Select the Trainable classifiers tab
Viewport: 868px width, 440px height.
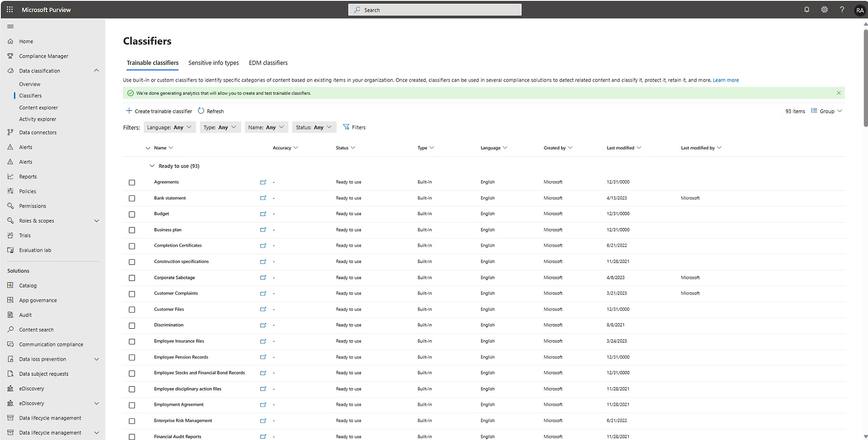coord(153,63)
